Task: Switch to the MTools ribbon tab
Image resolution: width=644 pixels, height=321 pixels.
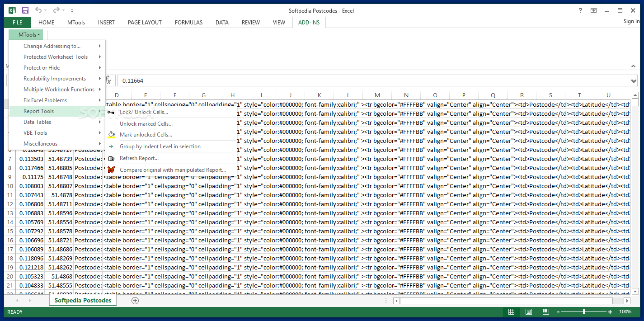Action: pos(76,22)
